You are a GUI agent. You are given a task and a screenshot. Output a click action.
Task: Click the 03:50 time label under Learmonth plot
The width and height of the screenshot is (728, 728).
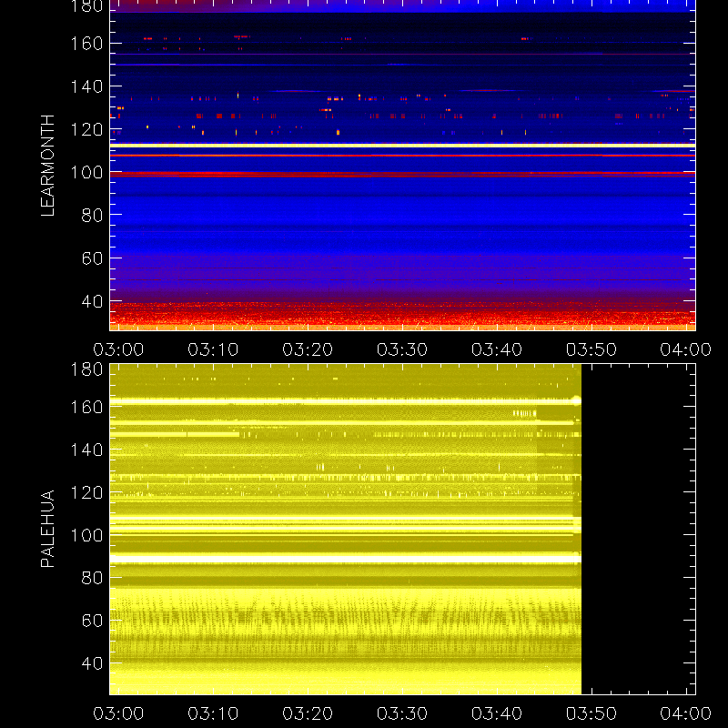[x=591, y=349]
